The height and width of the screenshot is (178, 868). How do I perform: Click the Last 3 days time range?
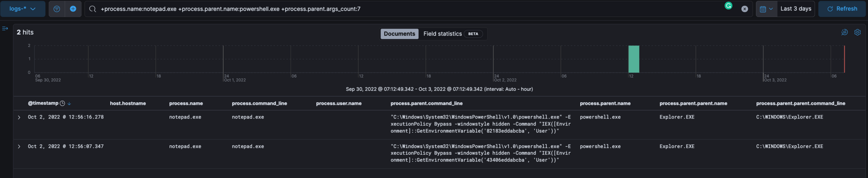[796, 9]
